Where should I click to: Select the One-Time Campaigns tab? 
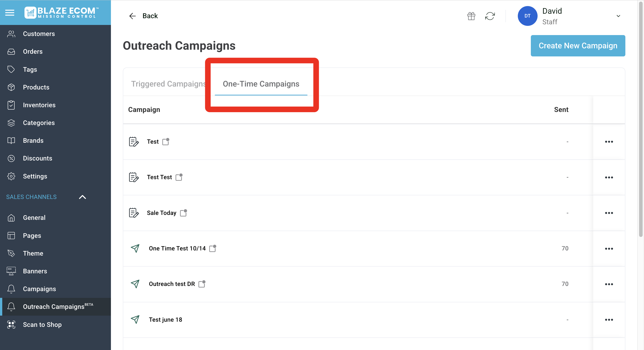[261, 84]
